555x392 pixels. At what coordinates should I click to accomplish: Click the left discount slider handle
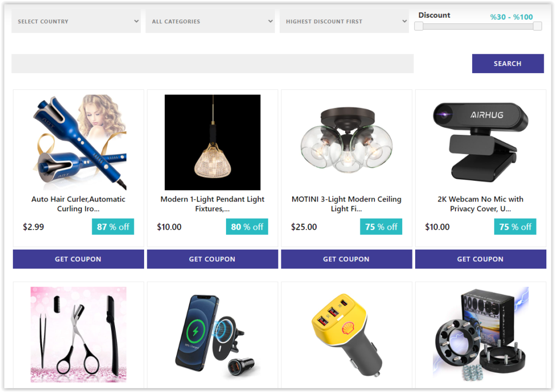(419, 26)
